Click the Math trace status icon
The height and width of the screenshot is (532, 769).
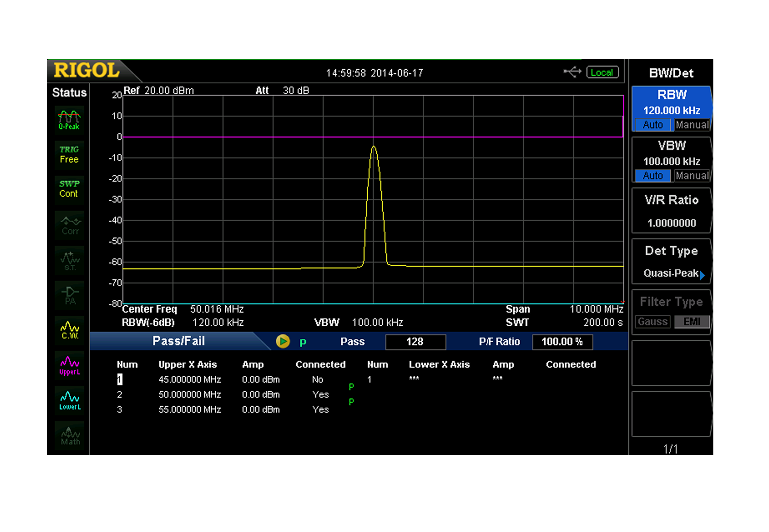70,436
